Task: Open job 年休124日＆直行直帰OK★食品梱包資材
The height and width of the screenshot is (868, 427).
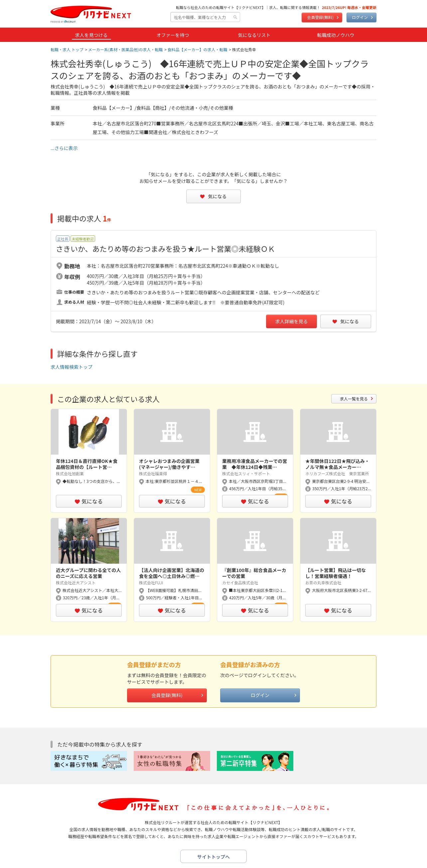Action: tap(86, 464)
